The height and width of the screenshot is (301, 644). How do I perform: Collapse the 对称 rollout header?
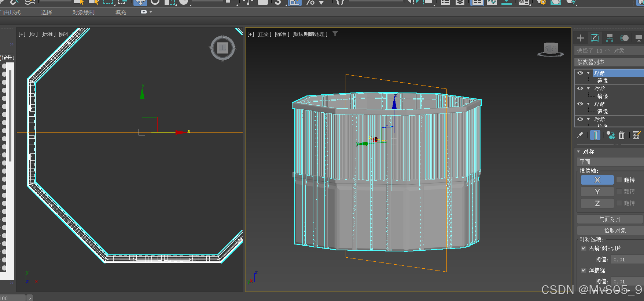[588, 152]
